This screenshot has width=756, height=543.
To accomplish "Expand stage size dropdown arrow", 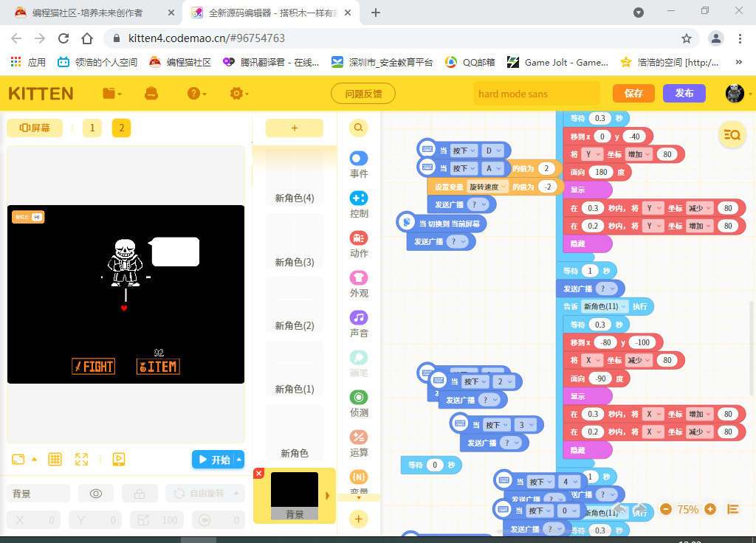I will 34,459.
